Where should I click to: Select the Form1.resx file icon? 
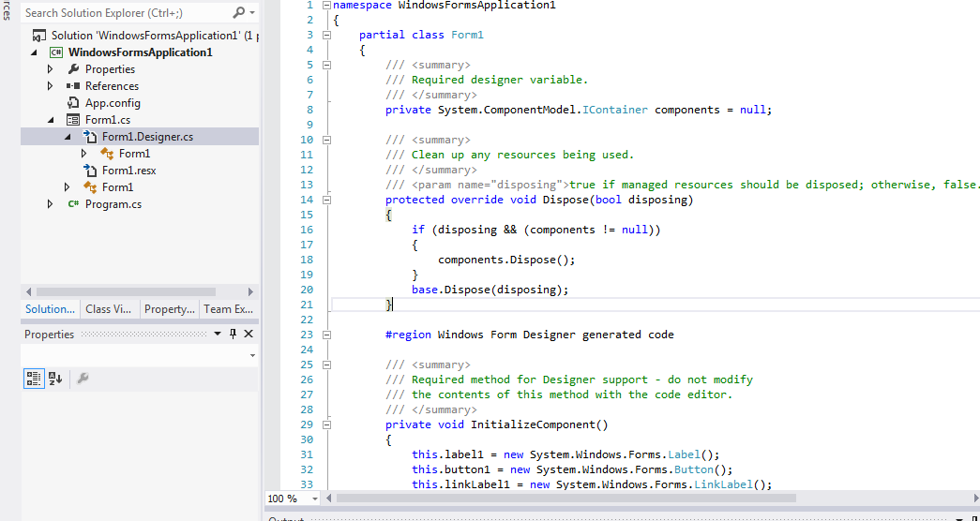click(90, 171)
